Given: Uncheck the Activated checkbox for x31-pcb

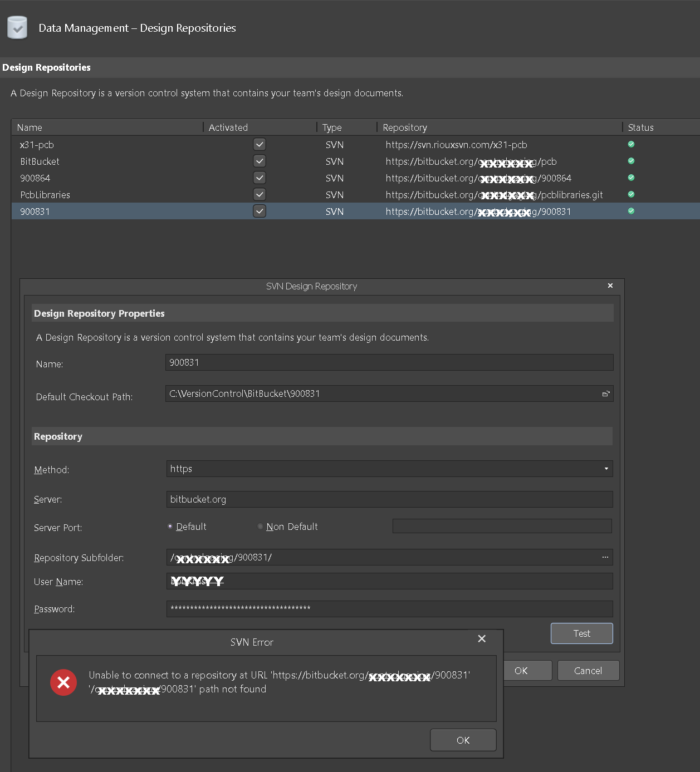Looking at the screenshot, I should (260, 144).
